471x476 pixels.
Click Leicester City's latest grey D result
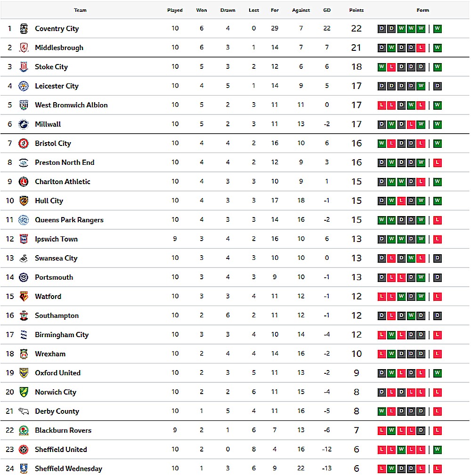click(438, 86)
